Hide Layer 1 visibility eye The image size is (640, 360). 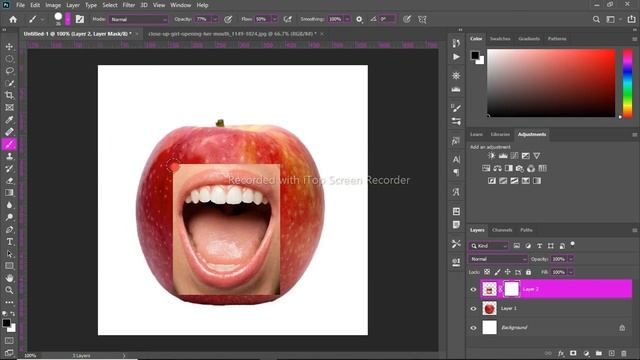[473, 309]
